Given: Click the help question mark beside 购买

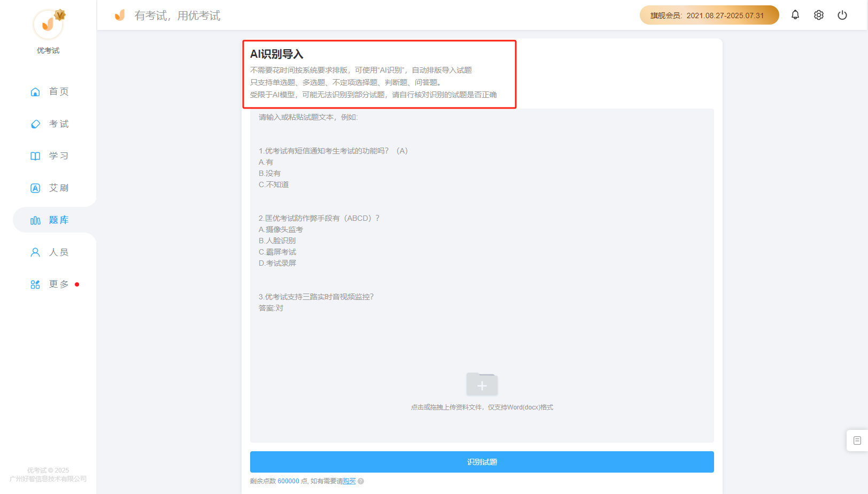Looking at the screenshot, I should (x=361, y=481).
